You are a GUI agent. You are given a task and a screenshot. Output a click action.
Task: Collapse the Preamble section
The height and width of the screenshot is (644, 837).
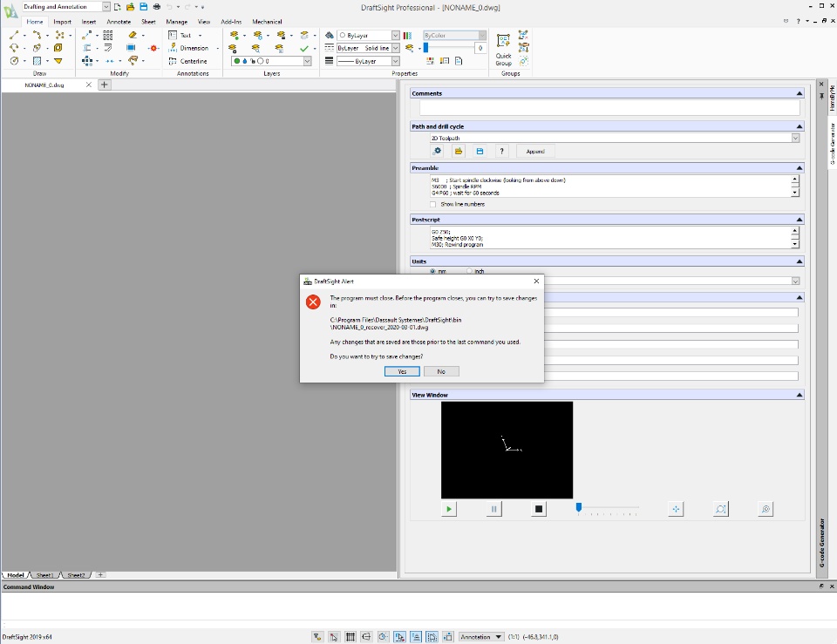point(800,168)
